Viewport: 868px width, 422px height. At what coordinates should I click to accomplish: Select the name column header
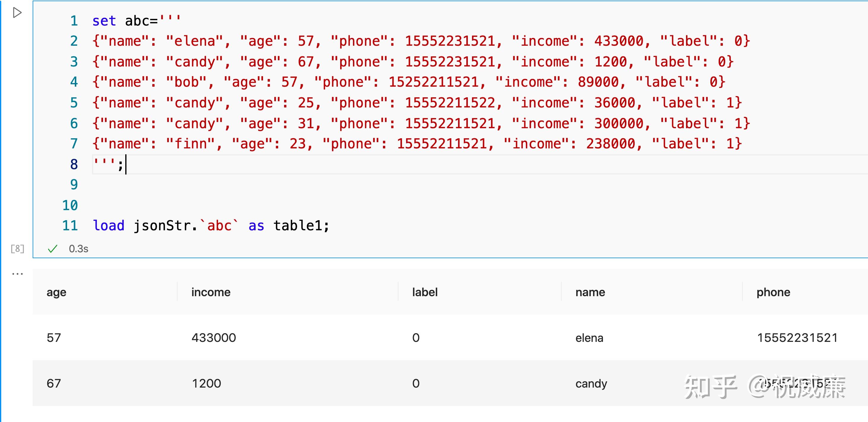click(x=590, y=292)
